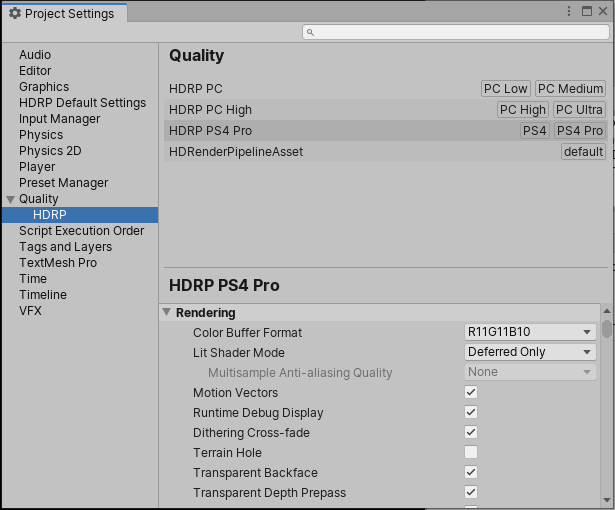Screen dimensions: 615x510
Task: Click the PC Ultra quality tag
Action: [579, 110]
